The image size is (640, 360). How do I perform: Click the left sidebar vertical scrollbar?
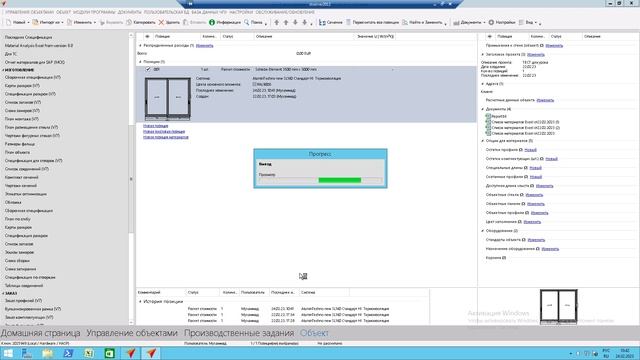pos(131,179)
